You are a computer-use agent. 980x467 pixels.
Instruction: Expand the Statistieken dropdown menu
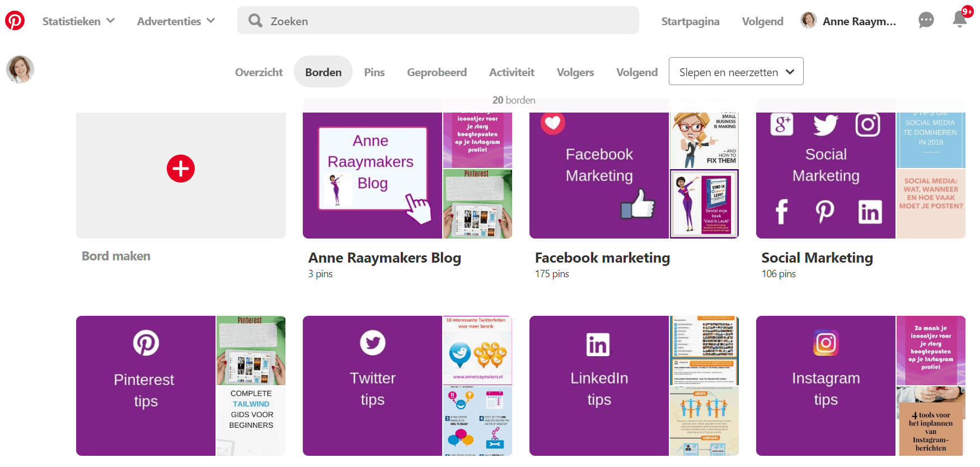(79, 21)
